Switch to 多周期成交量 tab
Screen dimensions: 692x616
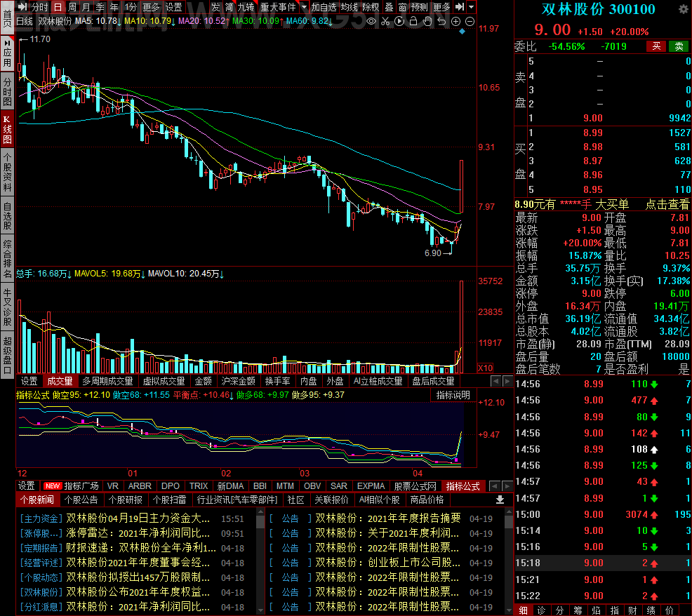coord(107,381)
